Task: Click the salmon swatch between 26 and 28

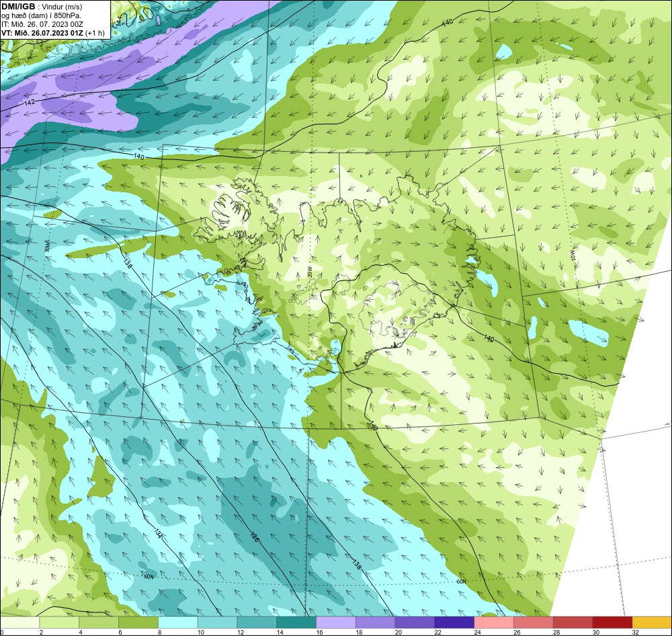Action: [x=534, y=623]
